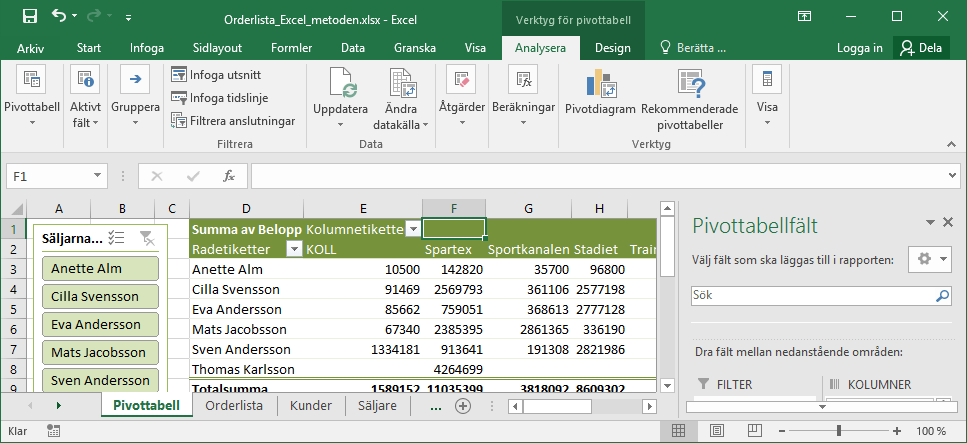Open the Åtgärder menu
Image resolution: width=967 pixels, height=443 pixels.
click(462, 96)
